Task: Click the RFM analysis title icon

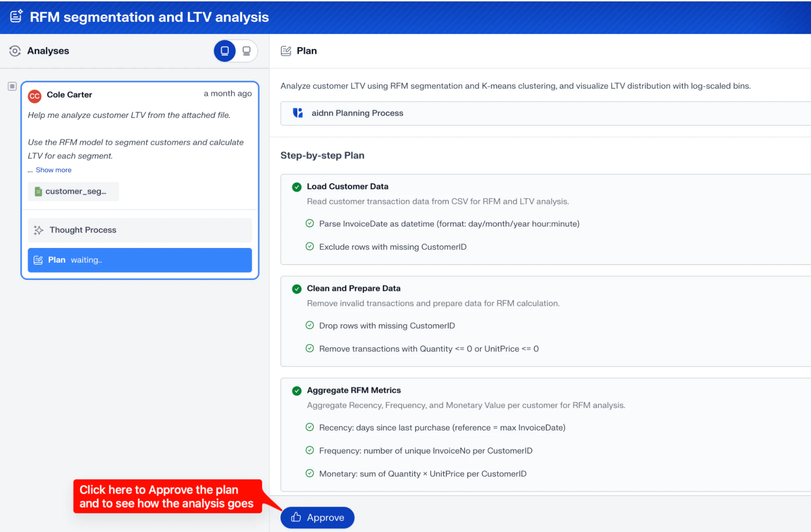Action: [16, 16]
